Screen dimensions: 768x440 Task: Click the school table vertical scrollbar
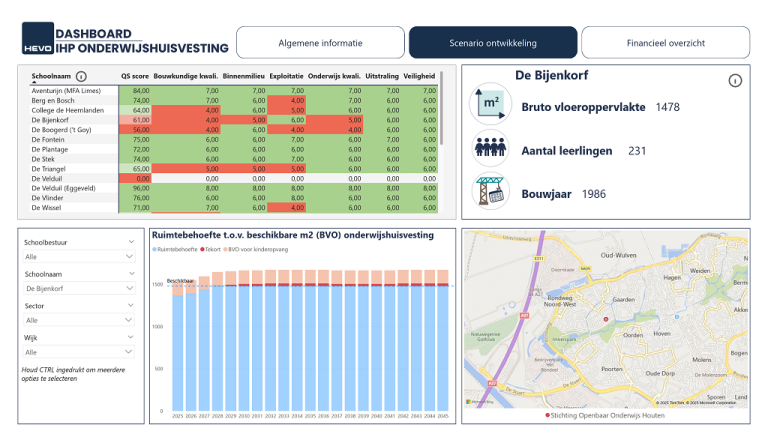[441, 108]
